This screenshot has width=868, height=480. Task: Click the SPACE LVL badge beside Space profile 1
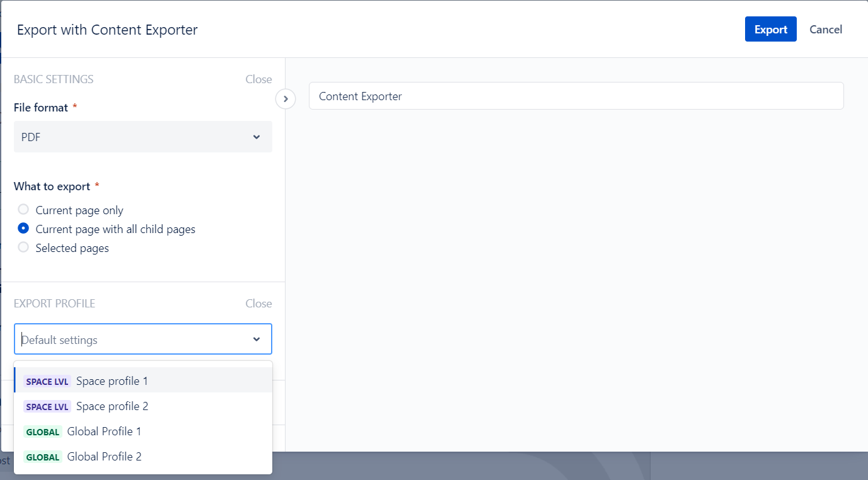(47, 382)
